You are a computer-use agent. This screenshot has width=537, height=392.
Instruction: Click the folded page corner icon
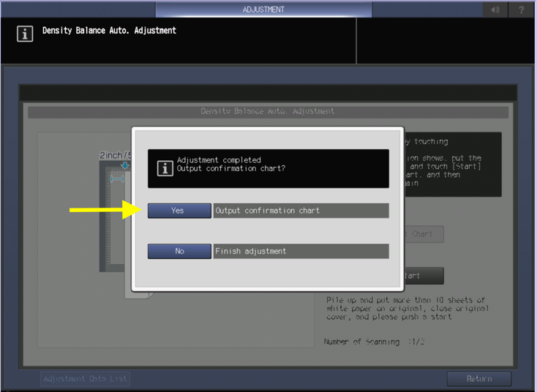click(x=150, y=295)
